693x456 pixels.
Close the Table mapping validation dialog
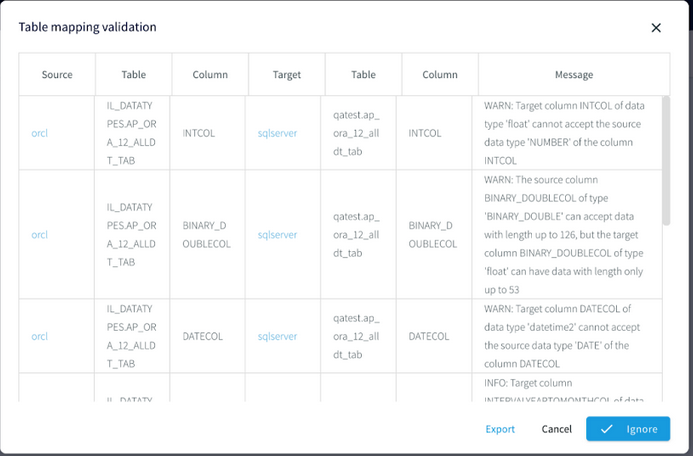coord(656,28)
